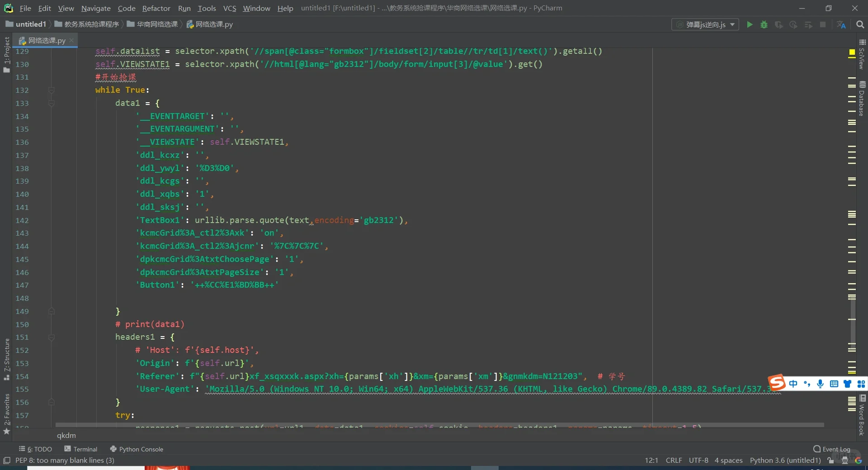
Task: Open the Tools menu
Action: [207, 8]
